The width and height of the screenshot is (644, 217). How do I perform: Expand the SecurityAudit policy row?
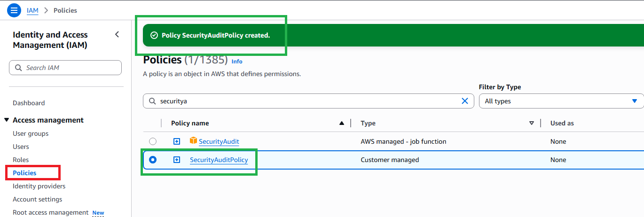[x=177, y=141]
